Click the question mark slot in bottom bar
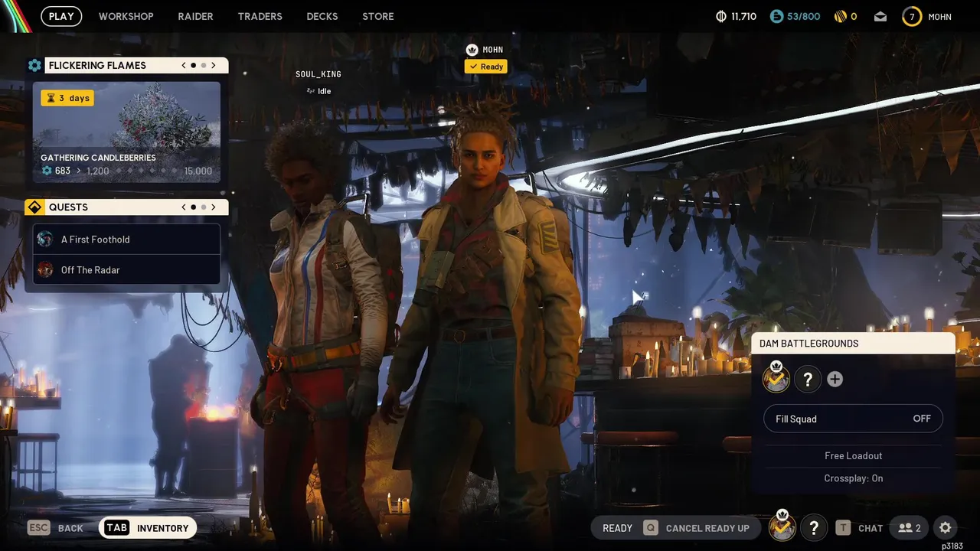 tap(814, 528)
